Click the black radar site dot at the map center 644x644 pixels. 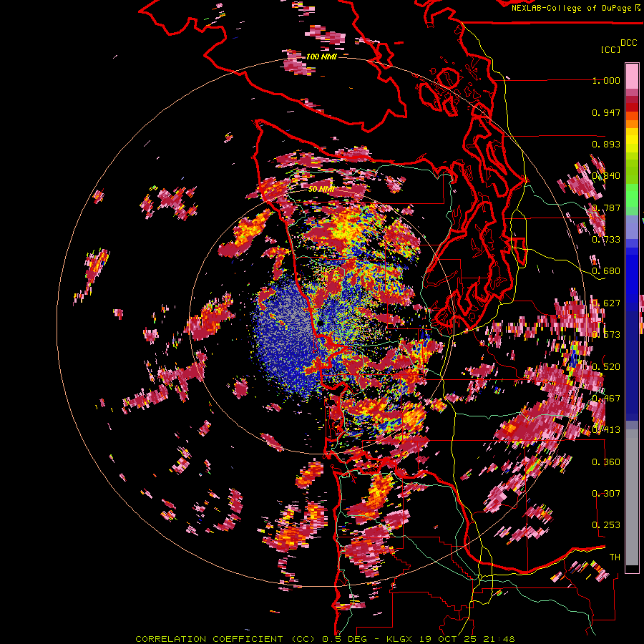320,323
